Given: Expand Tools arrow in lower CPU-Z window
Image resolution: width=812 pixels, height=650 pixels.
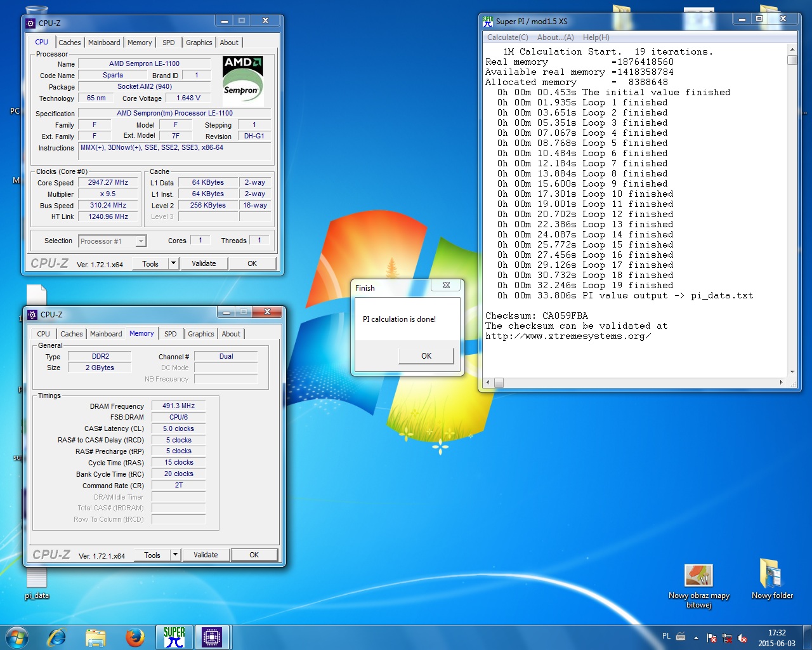Looking at the screenshot, I should (175, 555).
